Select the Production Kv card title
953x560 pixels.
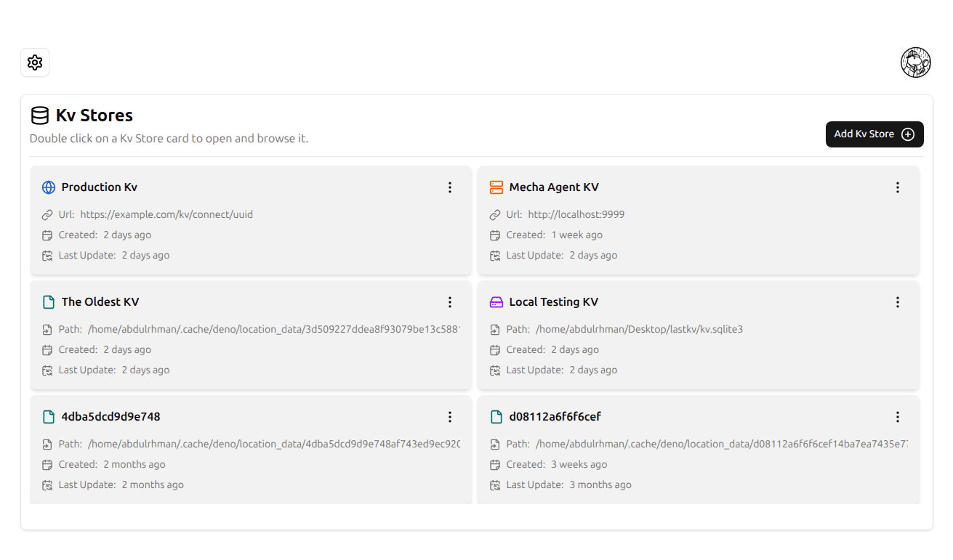click(99, 187)
